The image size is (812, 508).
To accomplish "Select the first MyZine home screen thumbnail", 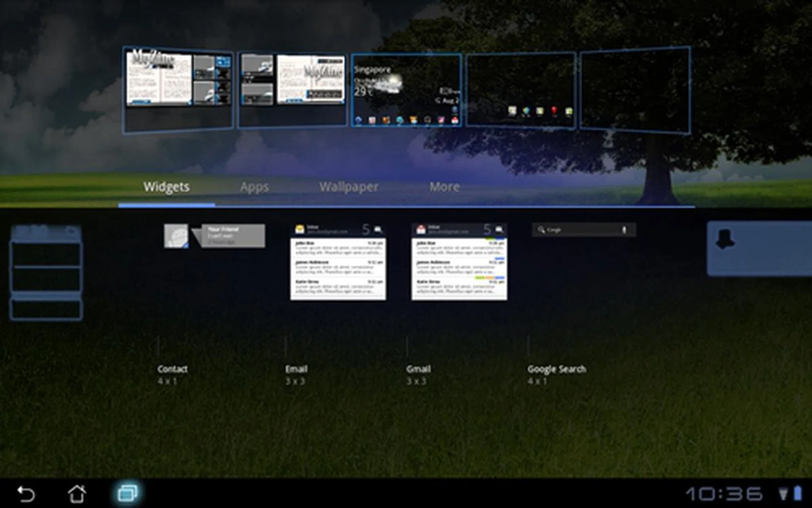I will coord(178,90).
